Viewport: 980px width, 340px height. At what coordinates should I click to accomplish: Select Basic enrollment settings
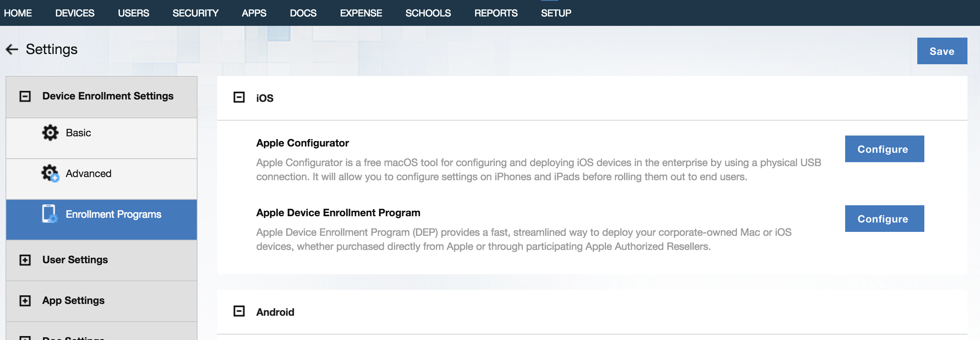coord(102,138)
